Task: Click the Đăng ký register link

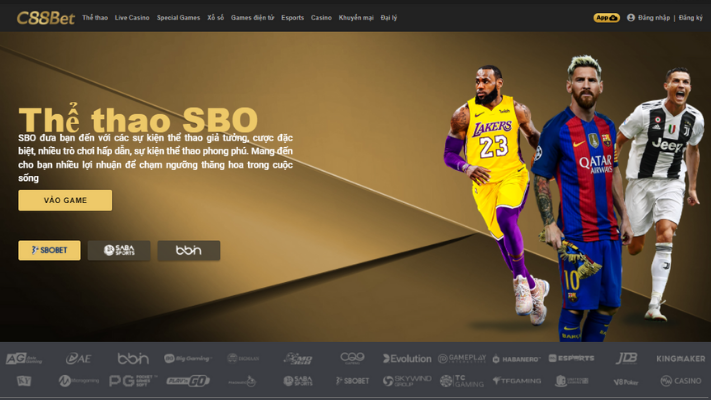Action: click(690, 18)
